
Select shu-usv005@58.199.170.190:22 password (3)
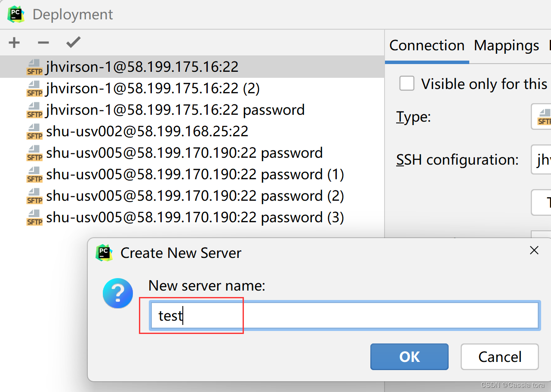[x=192, y=217]
